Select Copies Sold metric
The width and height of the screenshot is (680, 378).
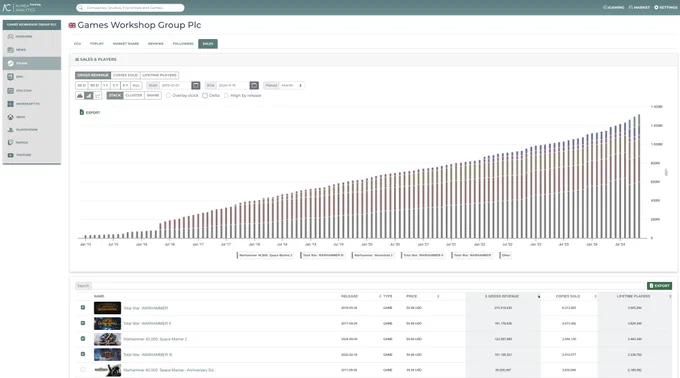pyautogui.click(x=125, y=75)
